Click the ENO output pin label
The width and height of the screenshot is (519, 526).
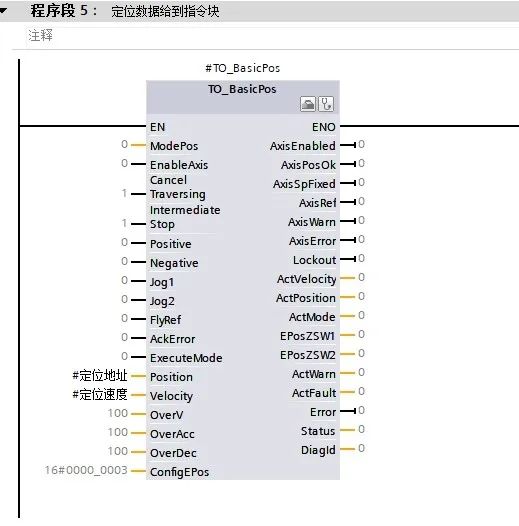[324, 127]
